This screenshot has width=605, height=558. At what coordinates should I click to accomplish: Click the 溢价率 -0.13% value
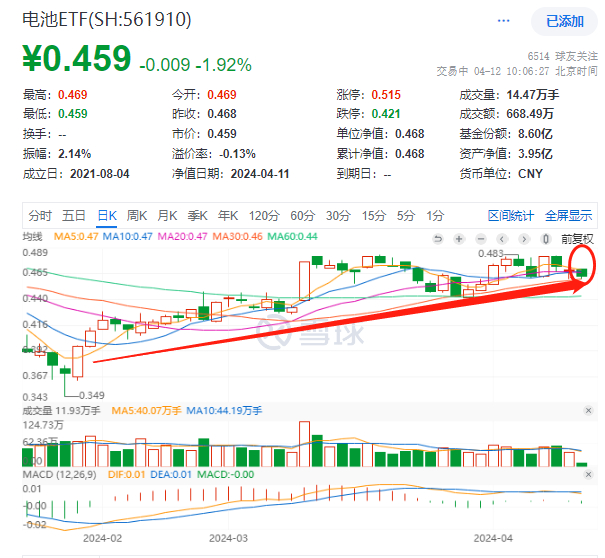[237, 154]
